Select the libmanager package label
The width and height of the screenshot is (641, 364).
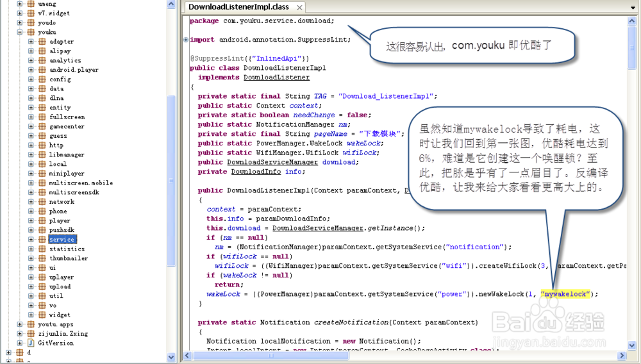67,154
